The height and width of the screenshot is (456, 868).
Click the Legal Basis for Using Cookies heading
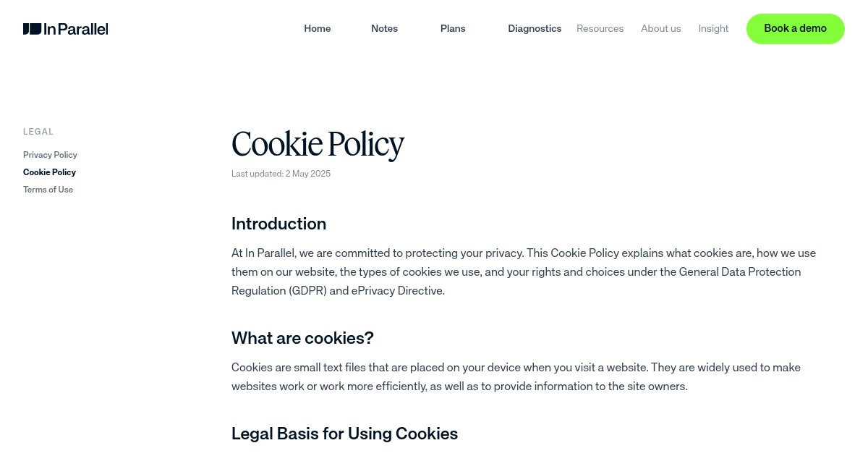pyautogui.click(x=344, y=434)
